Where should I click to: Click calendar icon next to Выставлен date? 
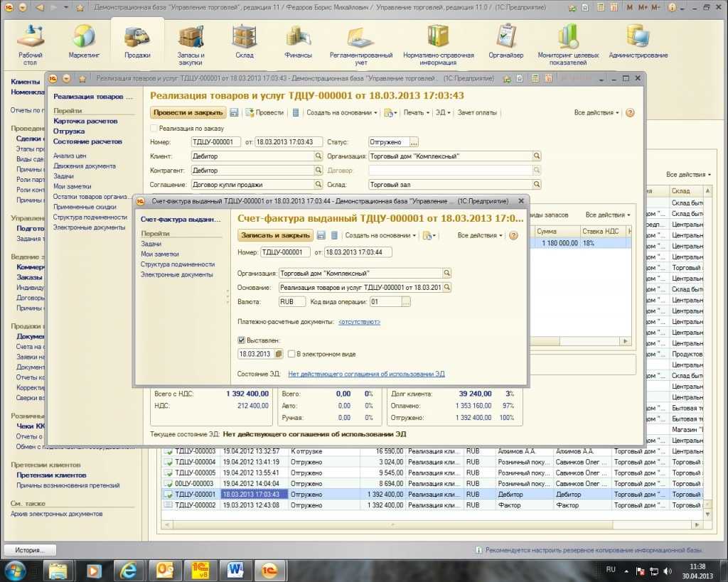tap(279, 354)
